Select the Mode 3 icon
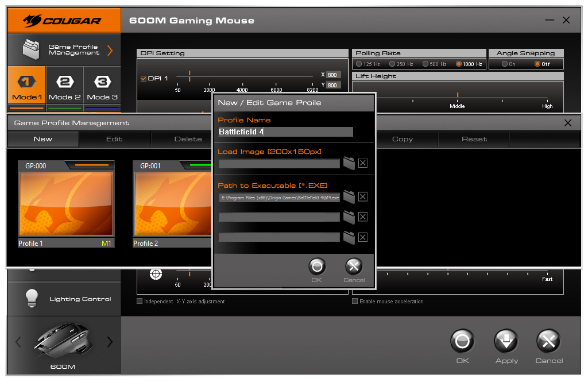The height and width of the screenshot is (382, 588). pos(102,82)
